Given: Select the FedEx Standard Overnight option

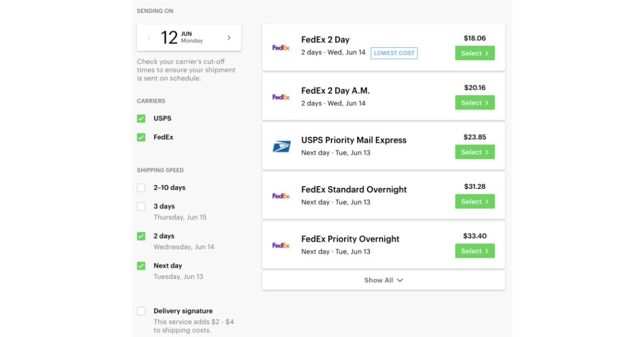Looking at the screenshot, I should [474, 201].
